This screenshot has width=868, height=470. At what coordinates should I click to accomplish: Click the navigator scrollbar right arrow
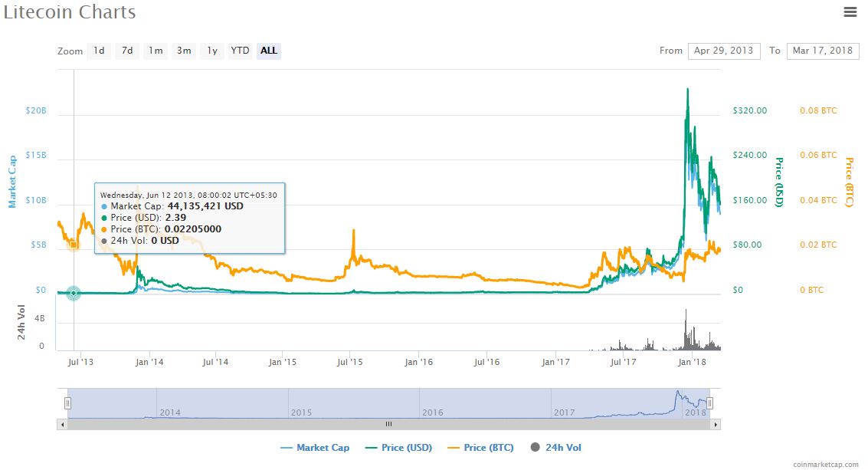(716, 425)
